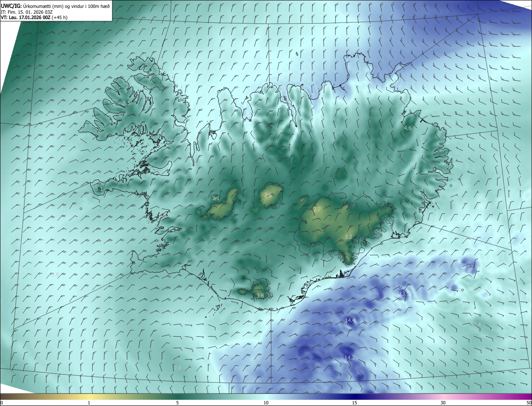Click the 3.6 value on the southern glacier

pyautogui.click(x=260, y=296)
